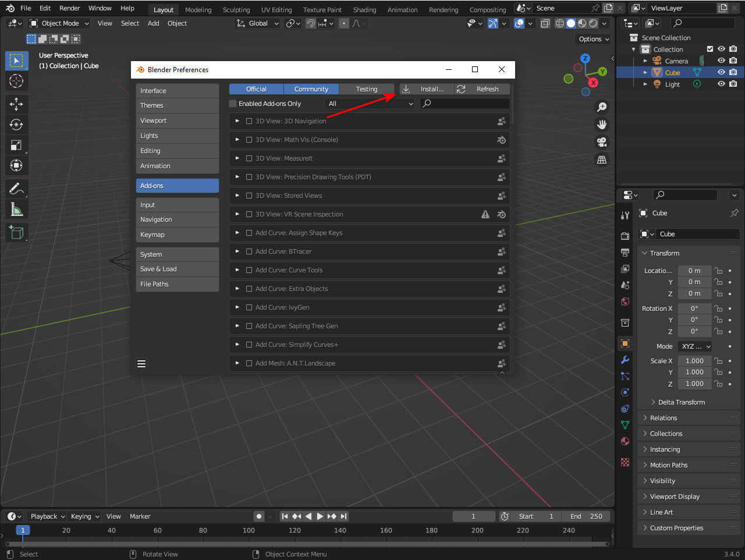The width and height of the screenshot is (745, 560).
Task: Click the Refresh add-ons button
Action: point(482,89)
